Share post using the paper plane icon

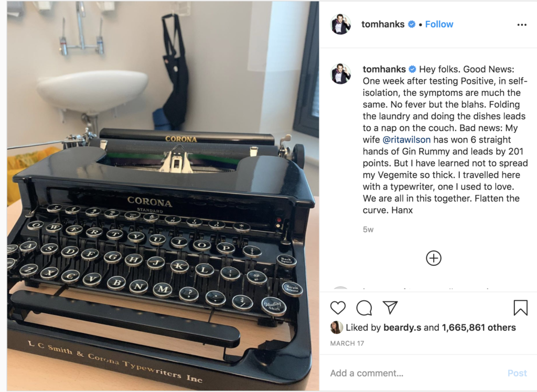click(x=390, y=308)
